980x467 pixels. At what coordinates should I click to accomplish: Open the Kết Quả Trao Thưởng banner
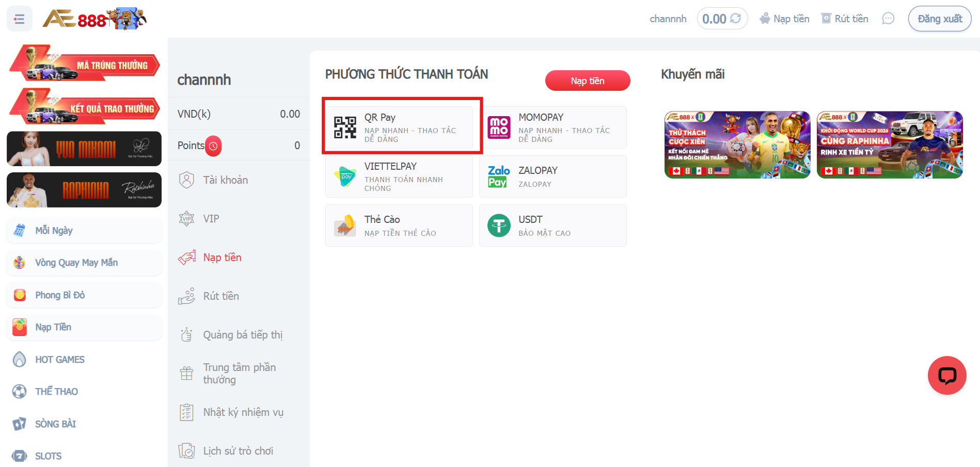point(84,106)
